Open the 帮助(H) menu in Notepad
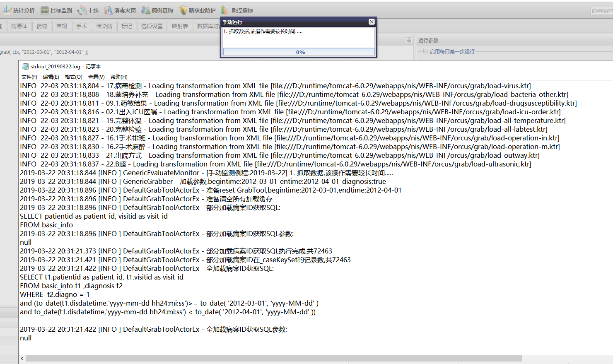 click(x=119, y=77)
